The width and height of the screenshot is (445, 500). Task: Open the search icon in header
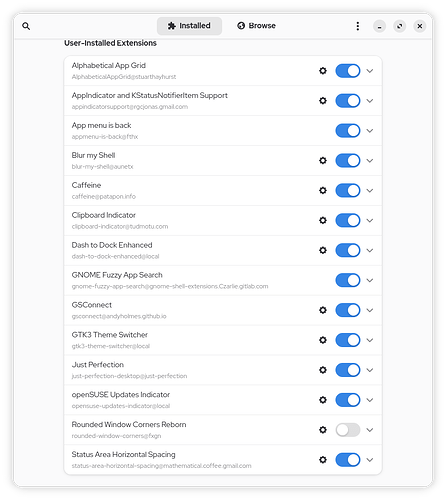click(x=26, y=26)
